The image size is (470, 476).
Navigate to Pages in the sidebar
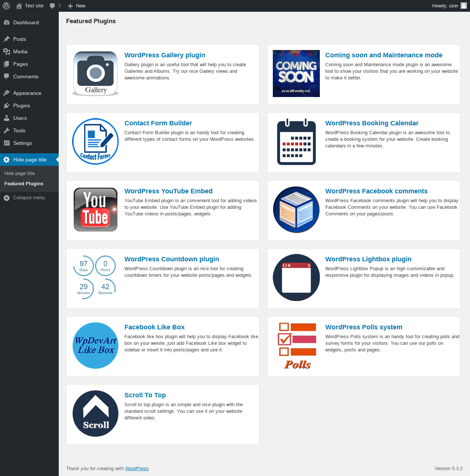tap(29, 64)
